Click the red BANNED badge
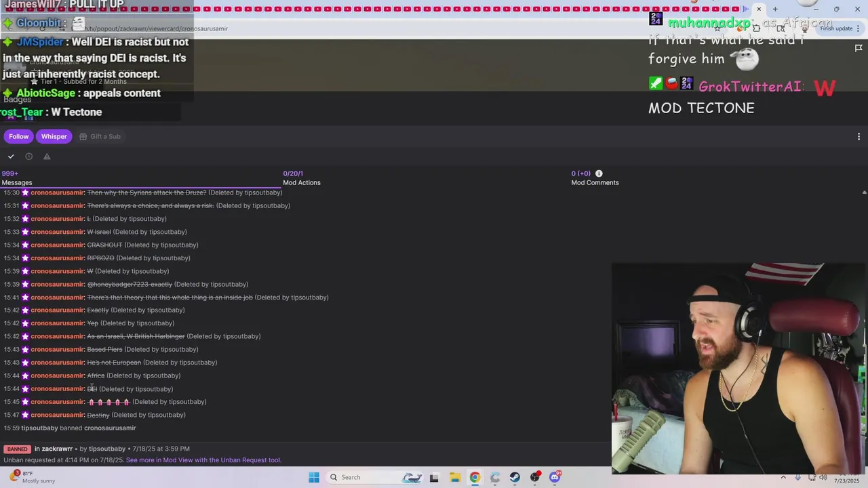The width and height of the screenshot is (868, 488). tap(17, 449)
